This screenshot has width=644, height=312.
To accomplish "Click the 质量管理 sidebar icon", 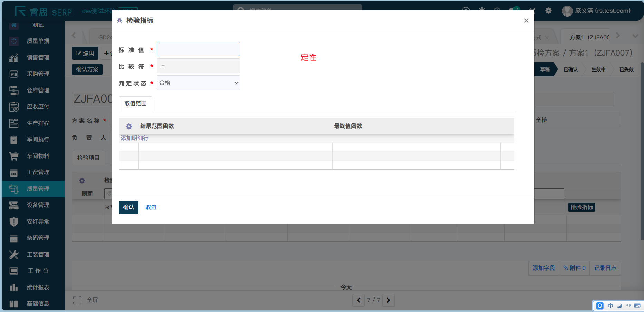I will 14,189.
